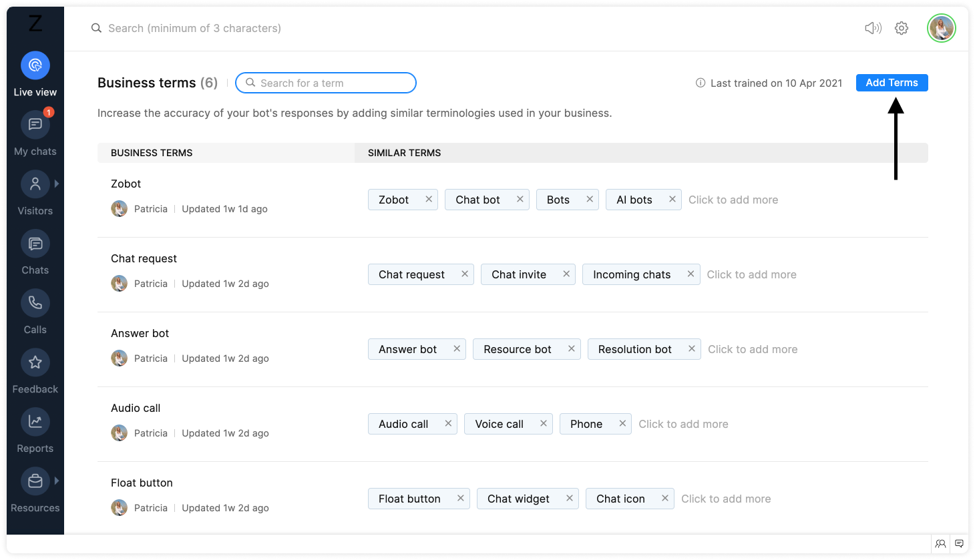
Task: Open My chats in the sidebar
Action: (x=35, y=125)
